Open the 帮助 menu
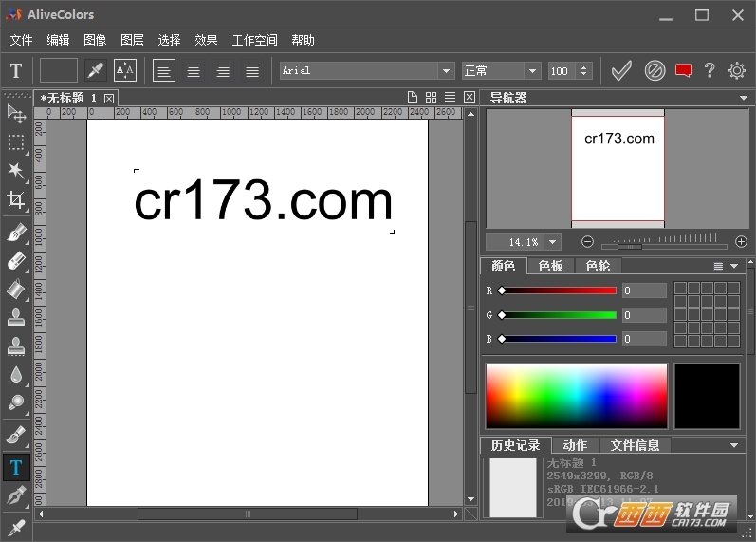 [x=303, y=40]
